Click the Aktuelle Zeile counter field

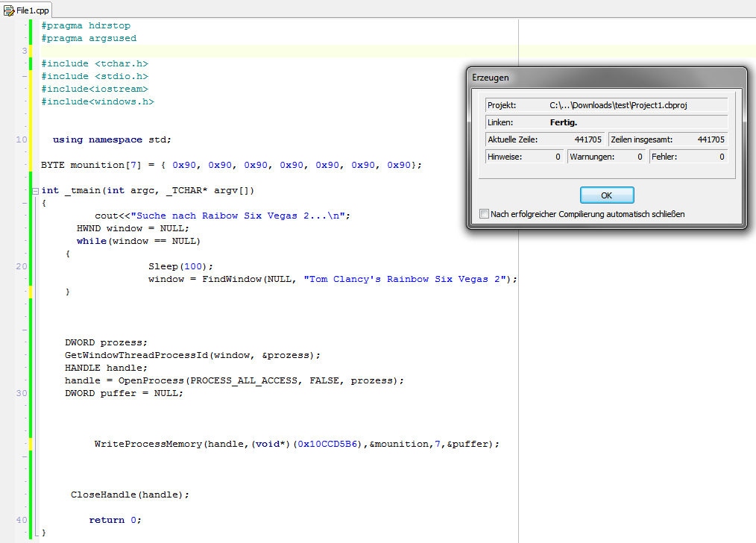pyautogui.click(x=544, y=139)
